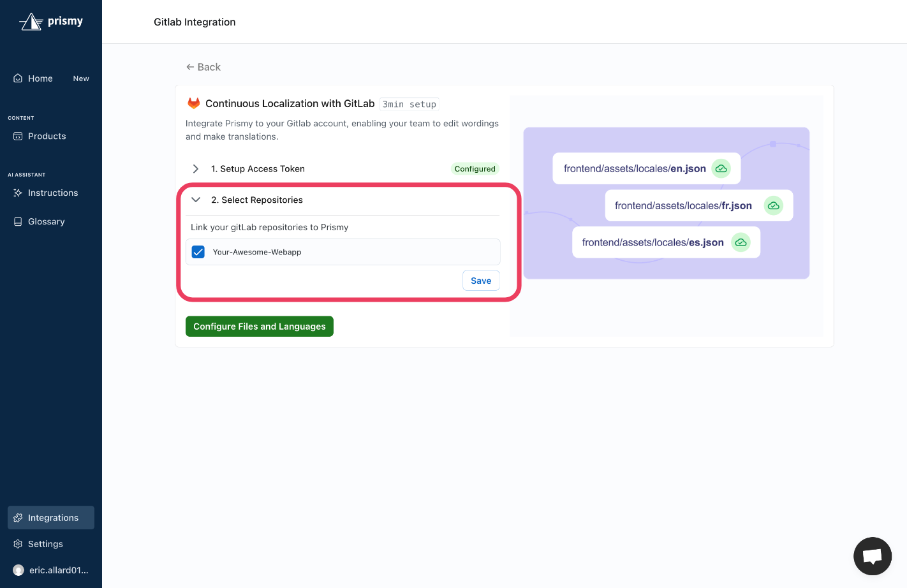Open Settings via the gear icon
The width and height of the screenshot is (907, 588).
tap(17, 543)
